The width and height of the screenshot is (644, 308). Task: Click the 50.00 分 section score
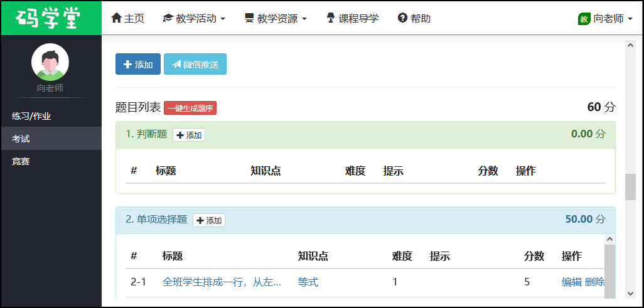[x=585, y=220]
